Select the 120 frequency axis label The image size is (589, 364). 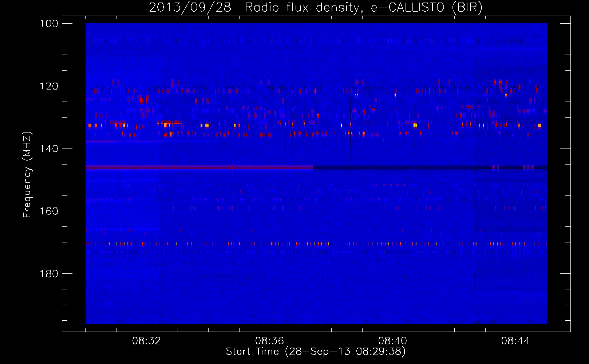pyautogui.click(x=49, y=86)
